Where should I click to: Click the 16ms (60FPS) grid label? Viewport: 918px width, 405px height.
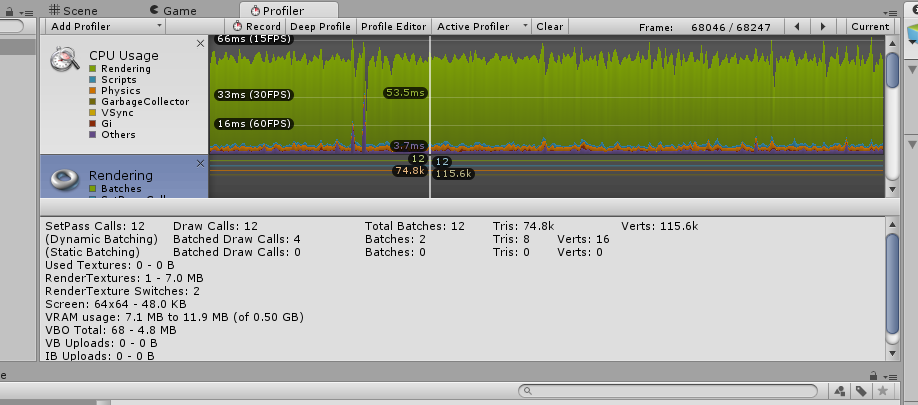[x=254, y=124]
